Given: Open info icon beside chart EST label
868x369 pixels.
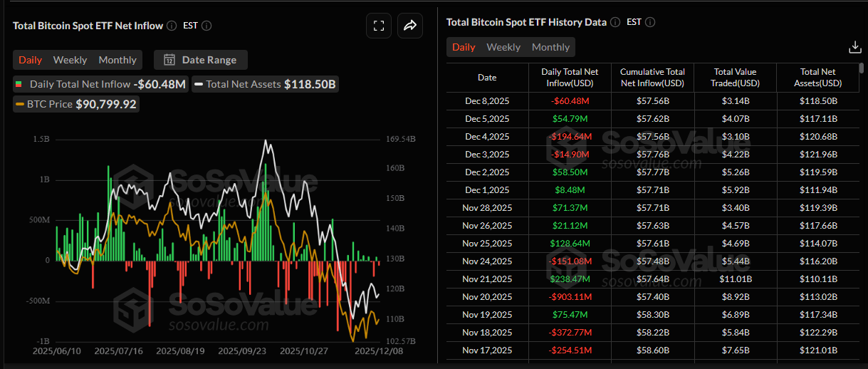Looking at the screenshot, I should (x=206, y=26).
